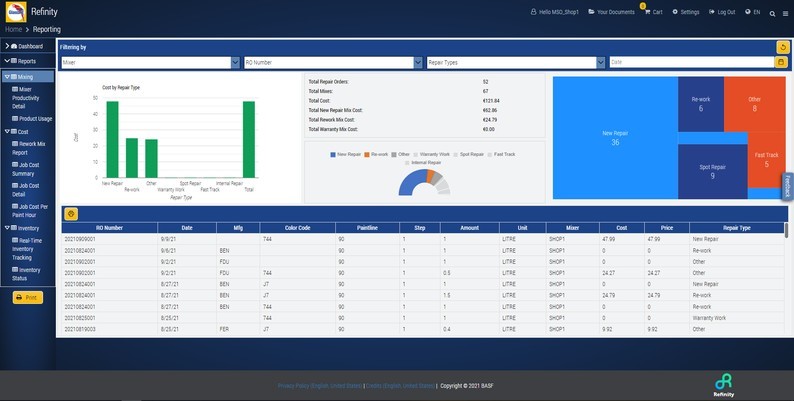Open Inventory Status report
The image size is (794, 401).
[26, 274]
